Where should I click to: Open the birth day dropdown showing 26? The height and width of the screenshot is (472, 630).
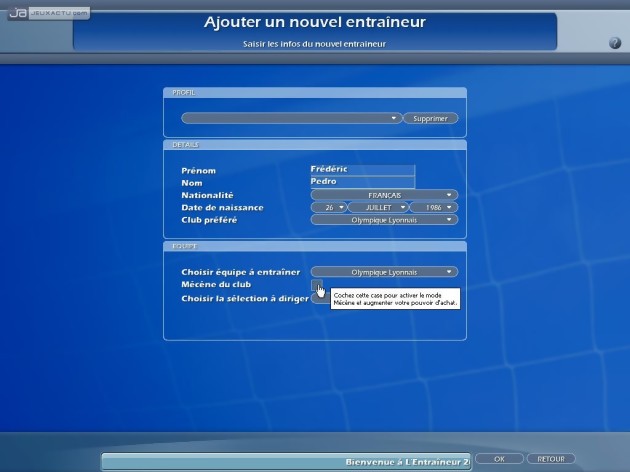pyautogui.click(x=329, y=208)
